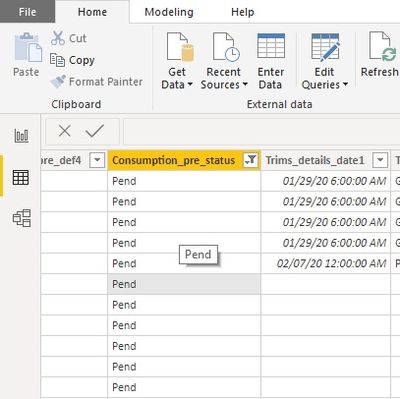Commit the formula with checkmark
The height and width of the screenshot is (399, 400).
[x=95, y=131]
